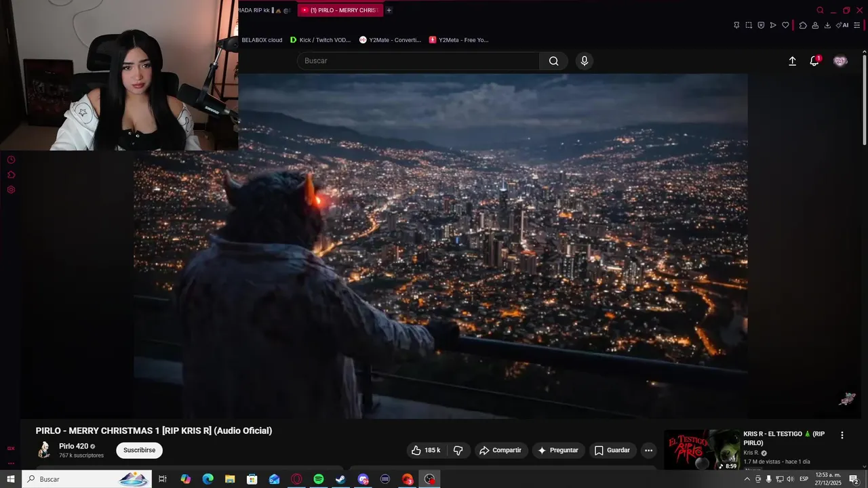Activate voice search microphone icon
The height and width of the screenshot is (488, 868).
[585, 61]
